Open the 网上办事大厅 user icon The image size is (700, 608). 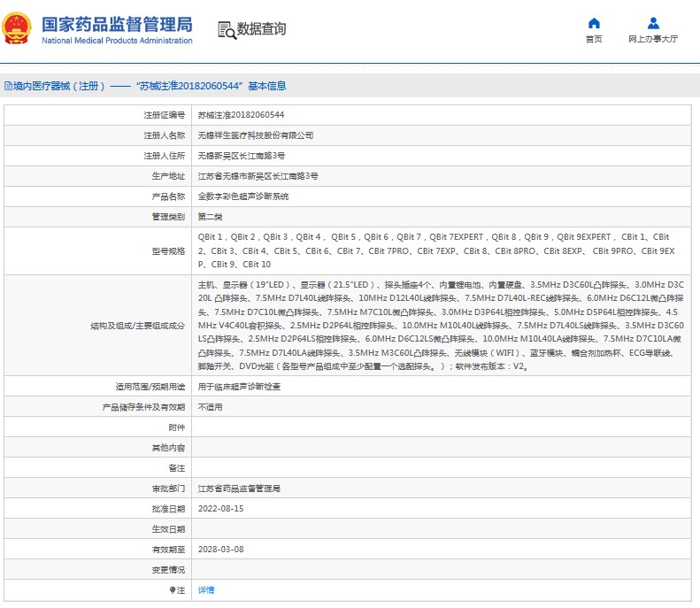653,23
